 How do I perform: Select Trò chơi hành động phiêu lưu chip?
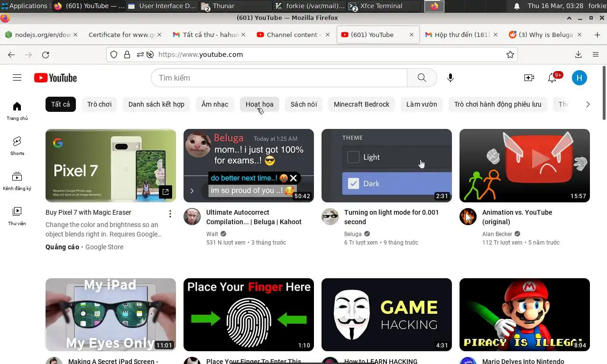click(497, 104)
